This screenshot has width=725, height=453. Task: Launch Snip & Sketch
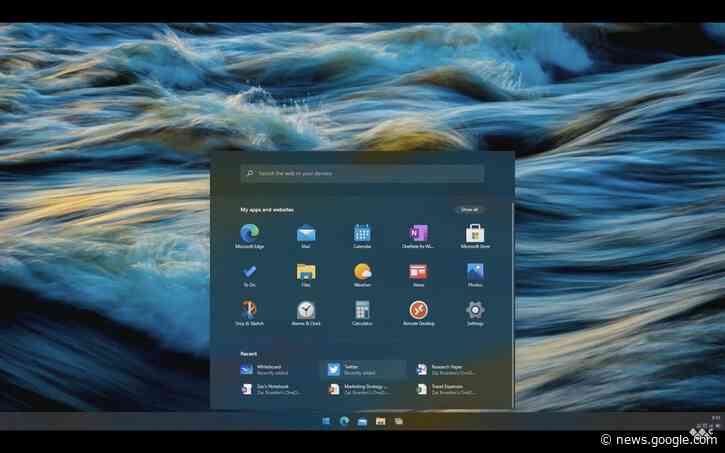coord(250,313)
